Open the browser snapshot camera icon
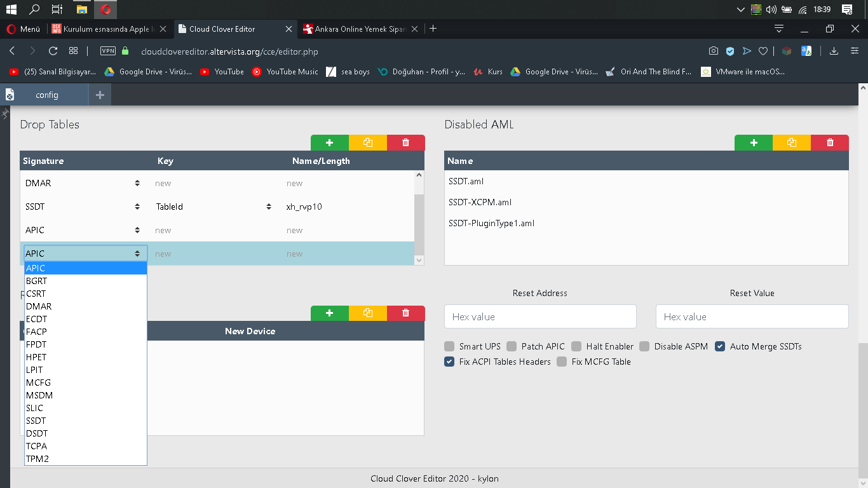 point(714,51)
